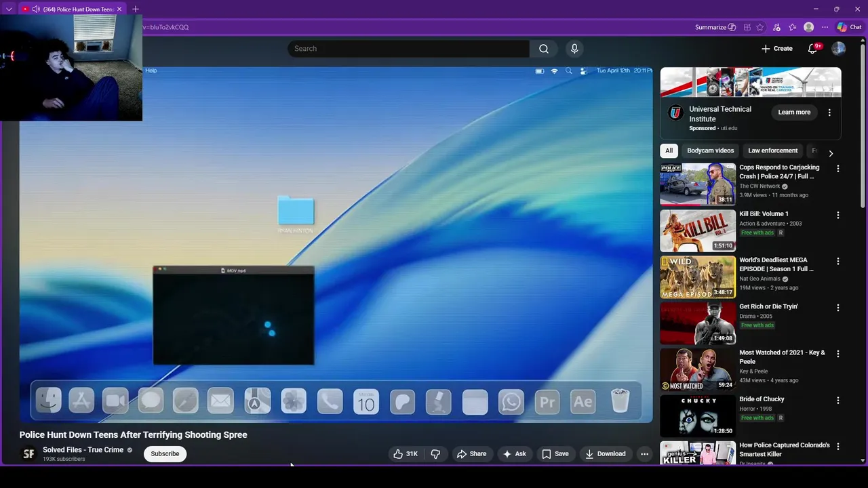The height and width of the screenshot is (488, 868).
Task: Open Kill Bill: Volume 1 thumbnail
Action: [x=698, y=230]
